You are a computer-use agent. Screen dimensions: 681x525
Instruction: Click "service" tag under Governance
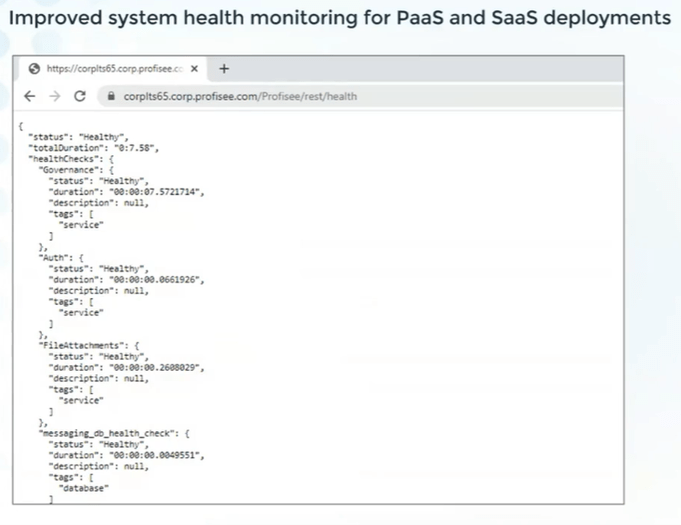[x=81, y=225]
